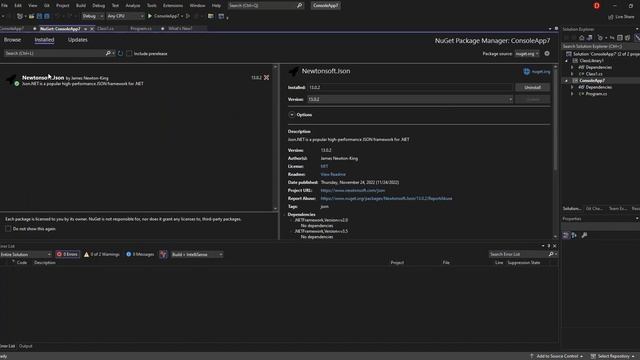The width and height of the screenshot is (640, 360).
Task: Expand the Program.cs tree node
Action: tap(572, 94)
